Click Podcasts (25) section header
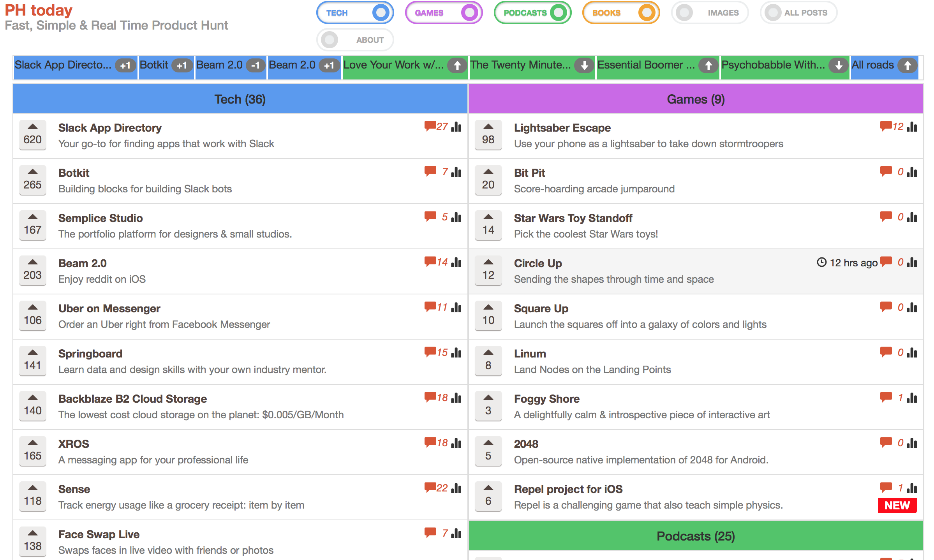 (x=696, y=536)
